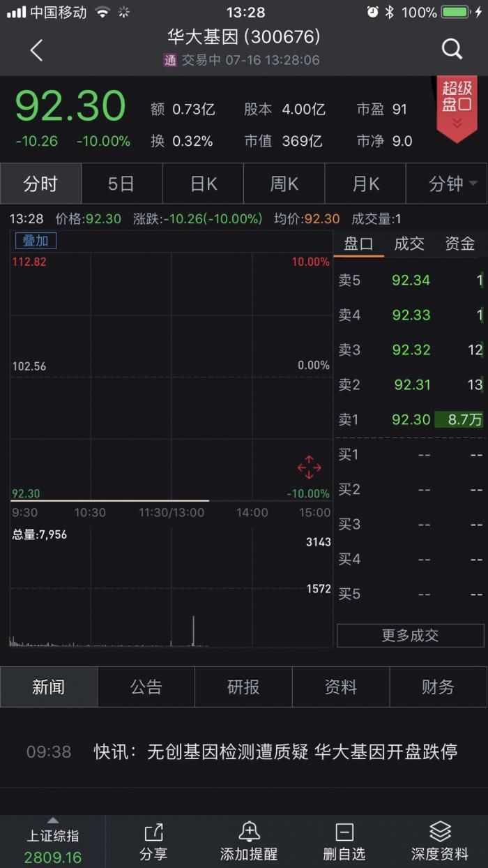Switch to the 成交 tab
488x868 pixels.
click(409, 244)
